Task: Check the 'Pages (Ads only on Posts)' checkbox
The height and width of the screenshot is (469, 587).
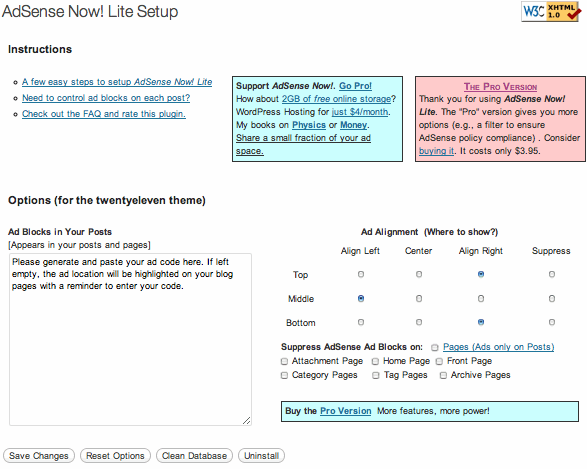Action: click(x=435, y=348)
